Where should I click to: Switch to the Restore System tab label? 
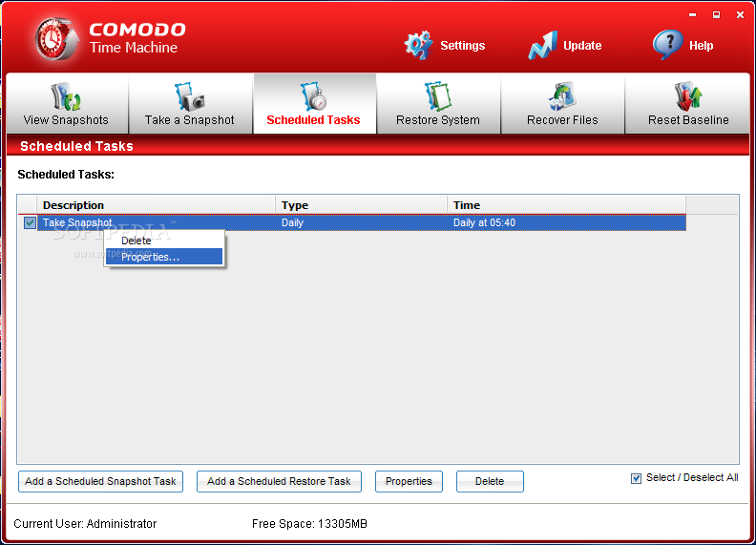[x=438, y=120]
